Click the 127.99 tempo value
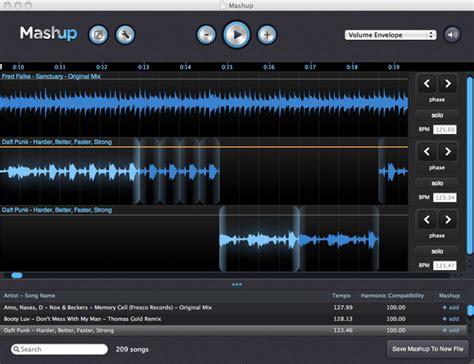 (x=343, y=307)
